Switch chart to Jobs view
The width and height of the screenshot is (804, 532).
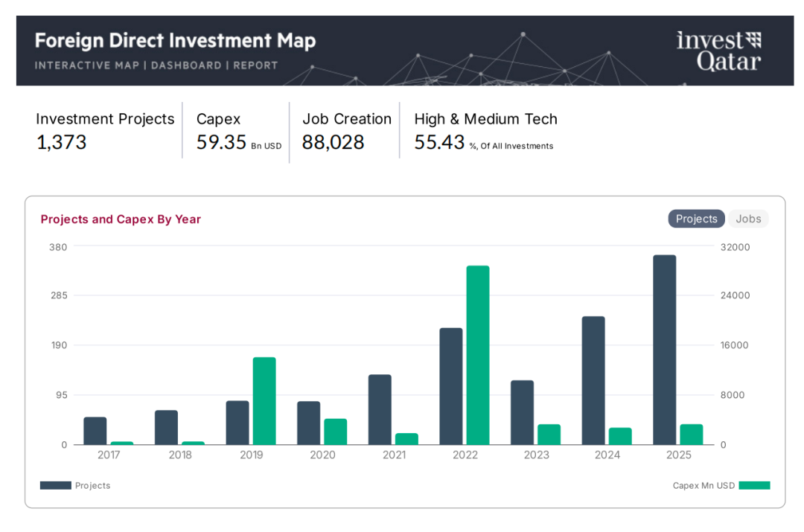point(748,219)
